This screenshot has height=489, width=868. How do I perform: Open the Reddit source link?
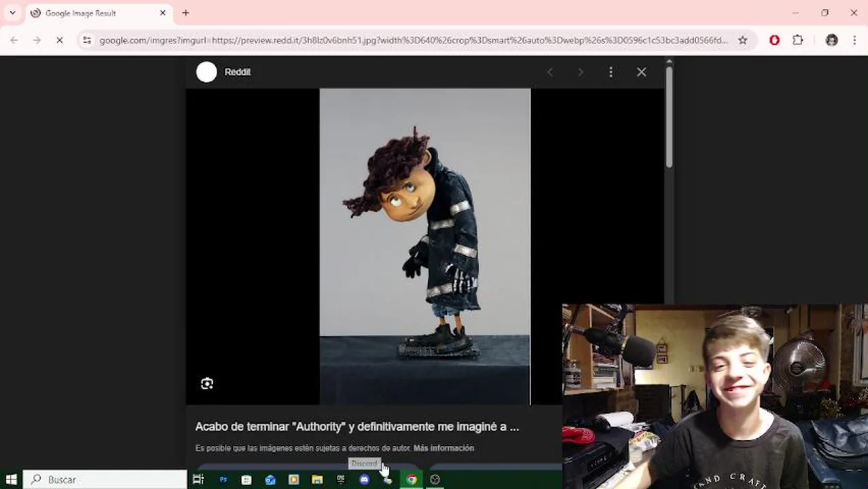[238, 72]
